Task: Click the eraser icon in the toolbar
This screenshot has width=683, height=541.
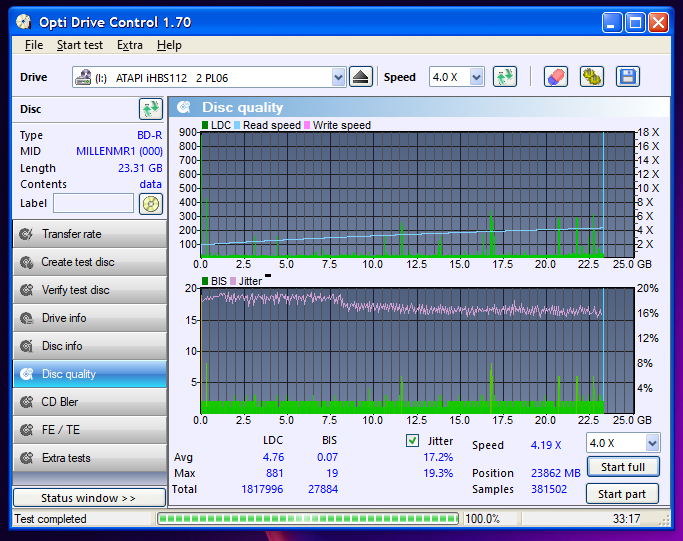Action: pos(555,77)
